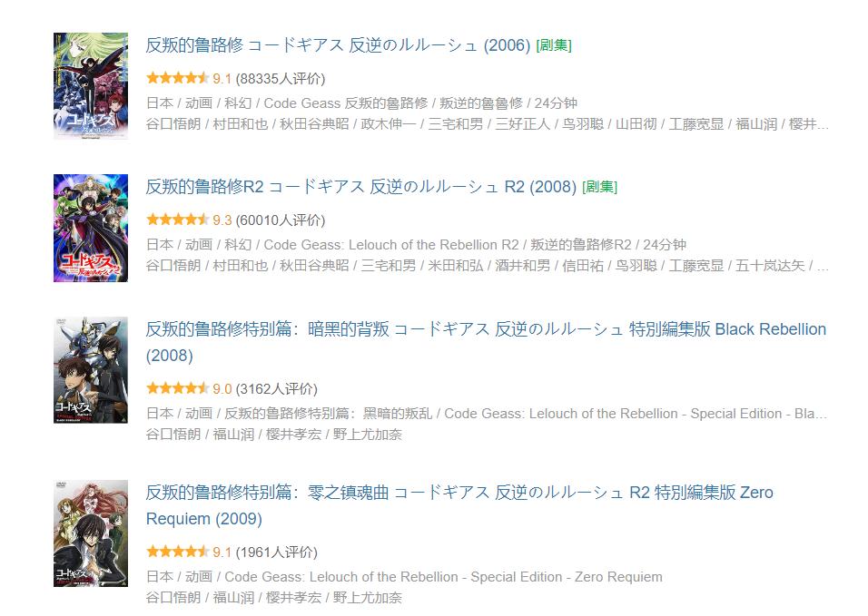The width and height of the screenshot is (868, 616).
Task: Open the 反叛的鲁路修R2 (2008) title link
Action: 360,187
